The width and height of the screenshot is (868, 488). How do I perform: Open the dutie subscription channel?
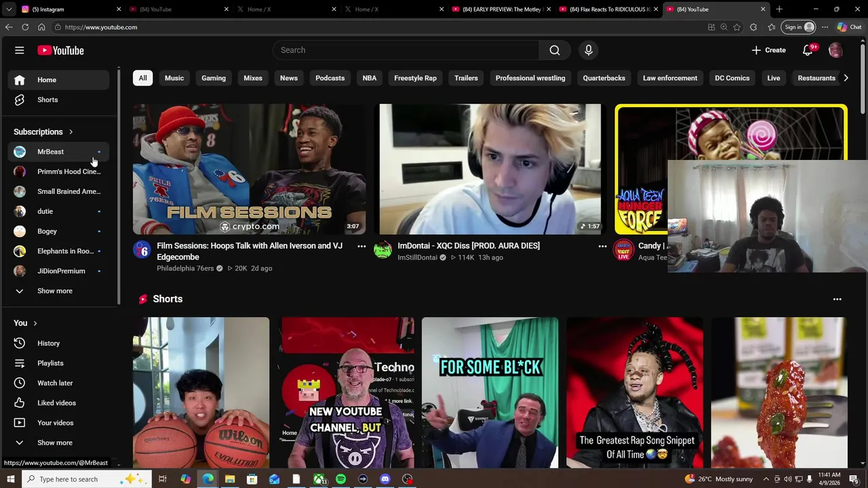click(58, 211)
